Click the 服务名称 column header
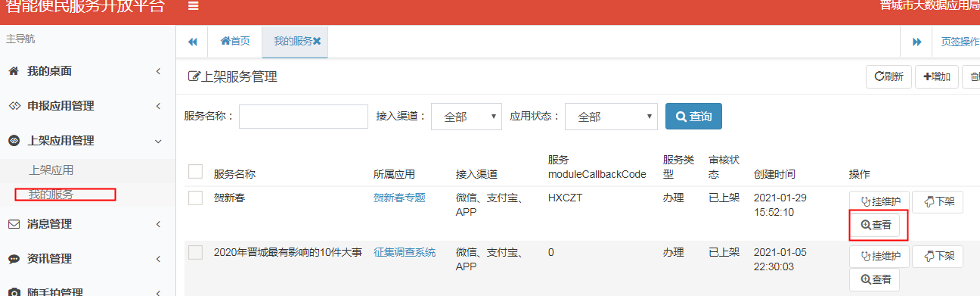This screenshot has height=296, width=980. tap(234, 174)
